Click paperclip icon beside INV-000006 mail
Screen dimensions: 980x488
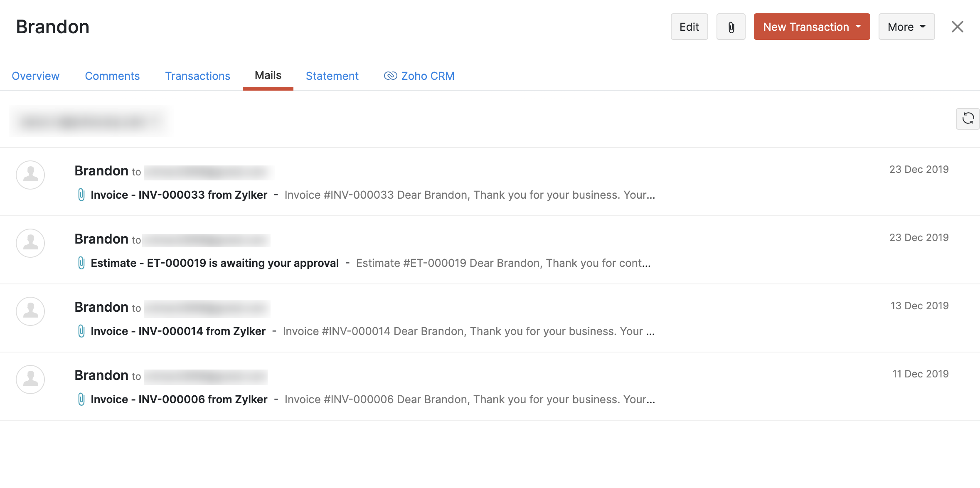click(81, 399)
